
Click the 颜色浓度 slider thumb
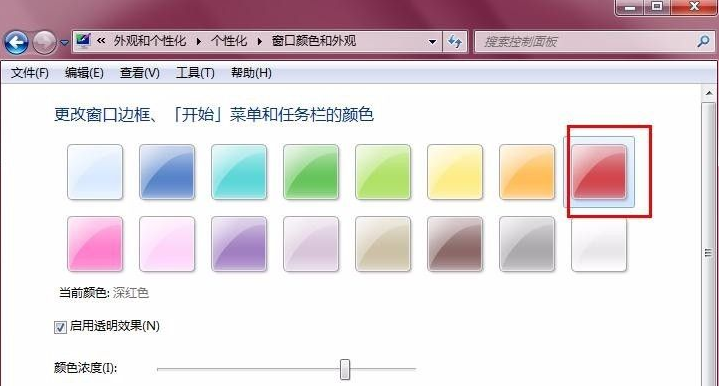coord(345,369)
